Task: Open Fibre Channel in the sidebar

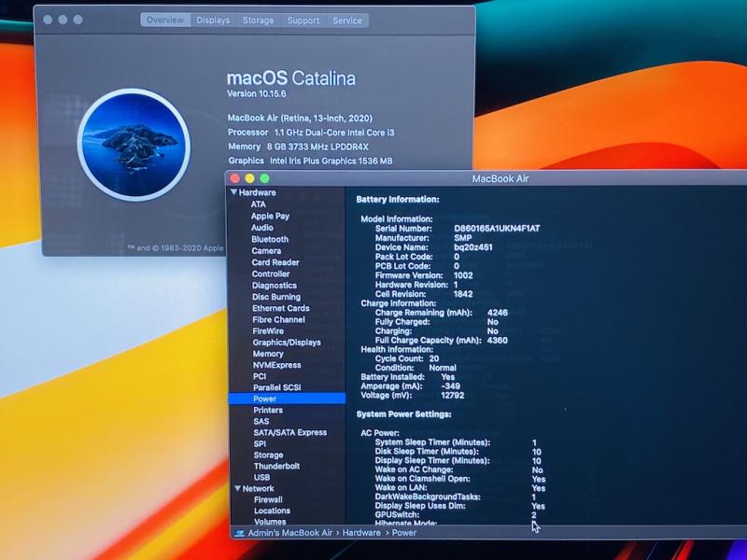Action: [278, 319]
